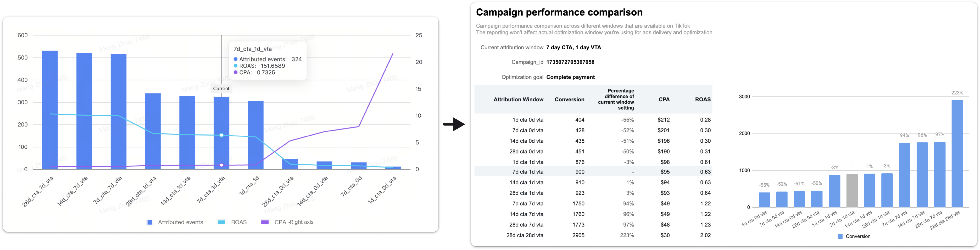Select the gray 7d cta 1d vta bar

click(852, 191)
